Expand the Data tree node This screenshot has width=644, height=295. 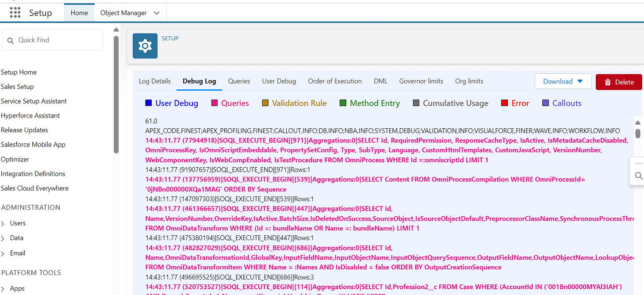point(4,238)
